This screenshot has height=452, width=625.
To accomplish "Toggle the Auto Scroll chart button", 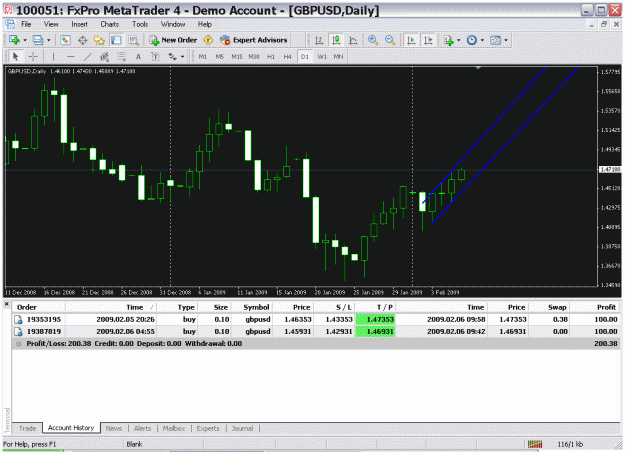I will point(411,40).
